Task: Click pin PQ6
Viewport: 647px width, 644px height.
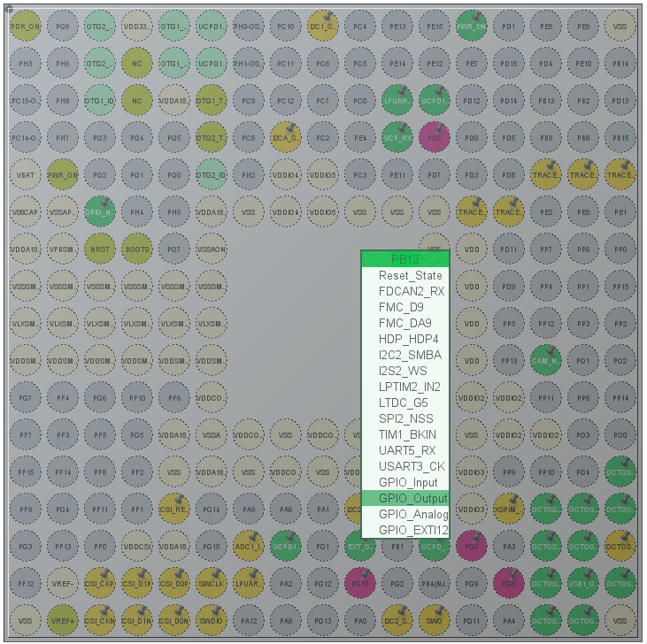Action: pos(63,27)
